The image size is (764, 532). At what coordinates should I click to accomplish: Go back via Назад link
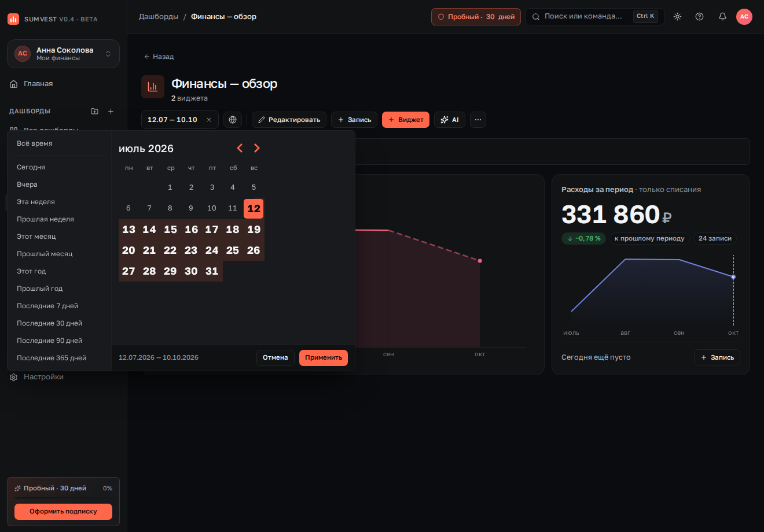pyautogui.click(x=159, y=57)
